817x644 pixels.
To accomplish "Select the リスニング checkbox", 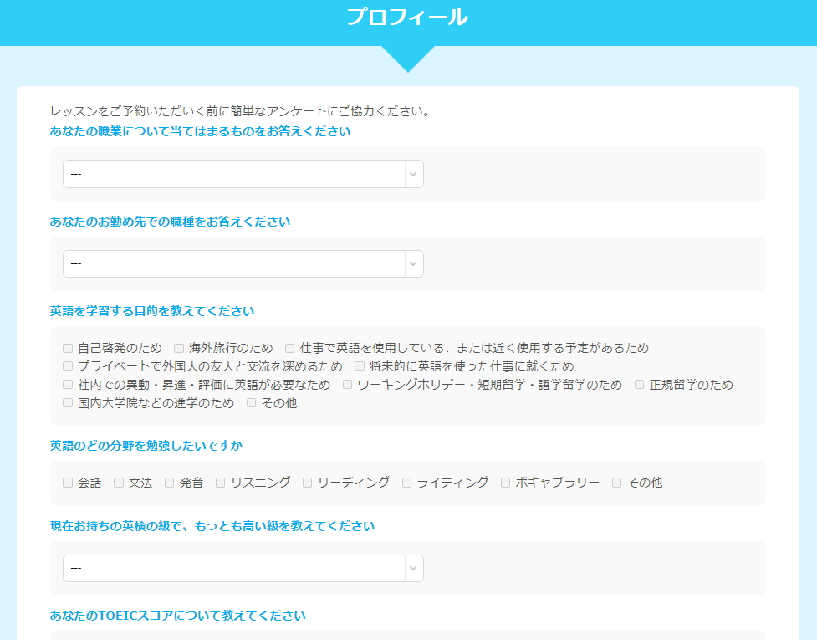I will tap(221, 483).
